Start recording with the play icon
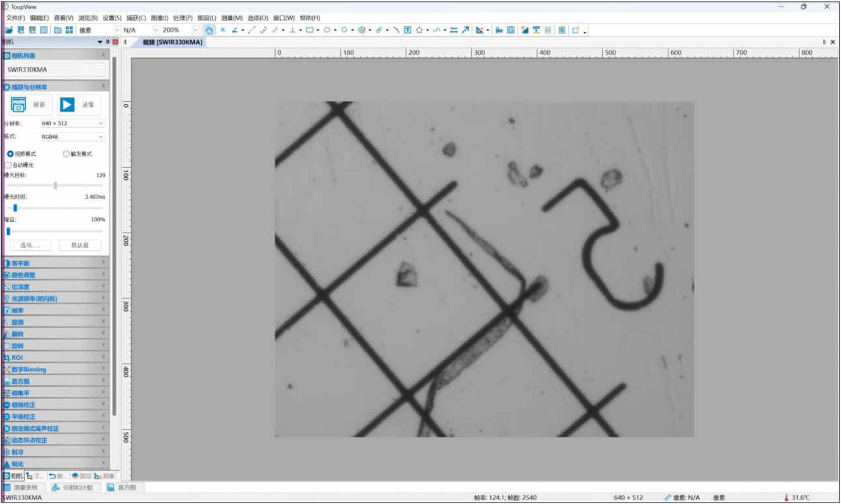The height and width of the screenshot is (504, 841). click(x=67, y=104)
